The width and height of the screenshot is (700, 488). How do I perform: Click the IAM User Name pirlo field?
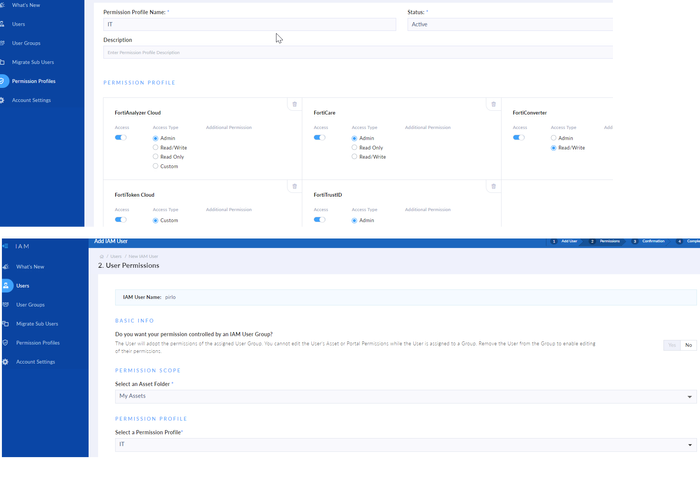point(406,297)
